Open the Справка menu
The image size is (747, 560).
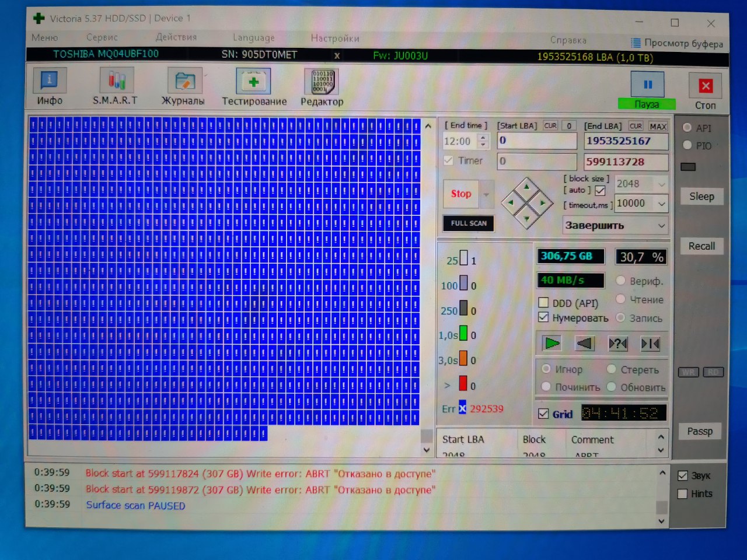coord(568,40)
